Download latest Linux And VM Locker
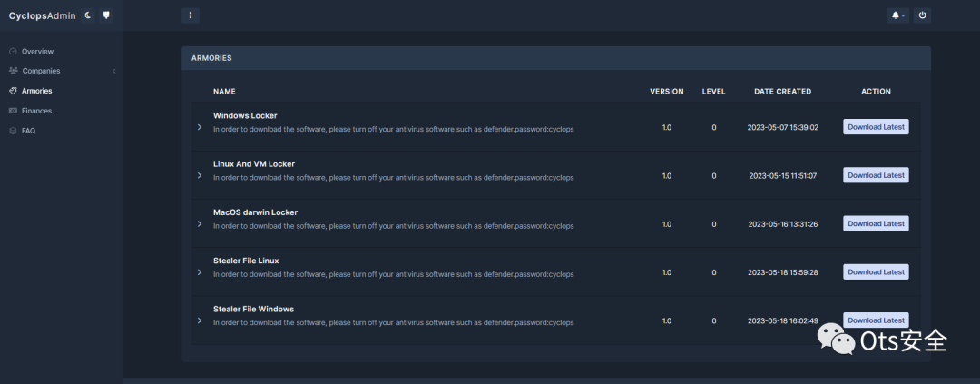The image size is (980, 384). pos(876,175)
